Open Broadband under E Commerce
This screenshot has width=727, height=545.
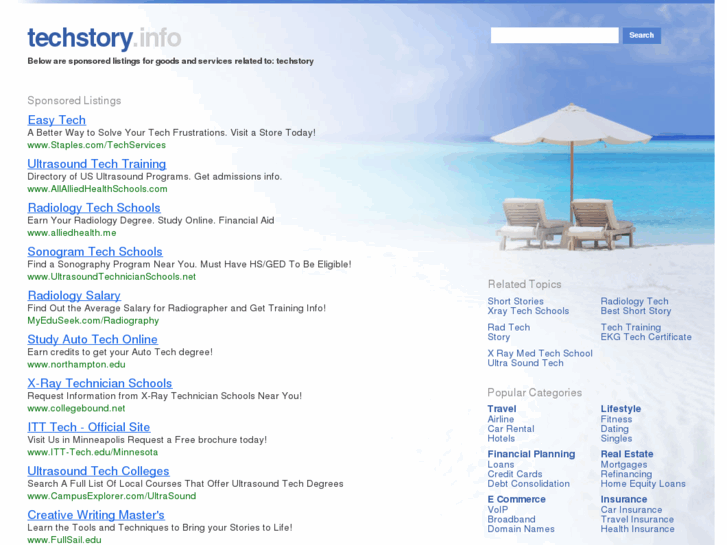point(511,519)
